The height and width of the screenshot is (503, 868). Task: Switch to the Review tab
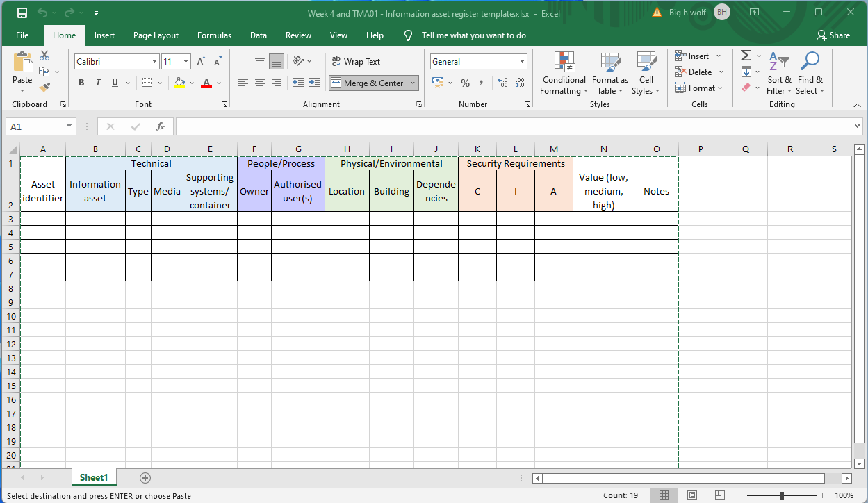coord(299,35)
